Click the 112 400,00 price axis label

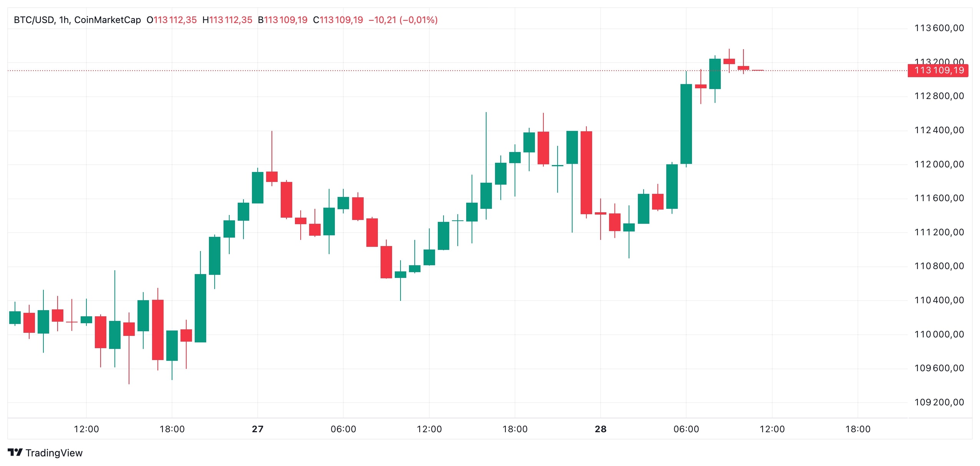[x=939, y=130]
